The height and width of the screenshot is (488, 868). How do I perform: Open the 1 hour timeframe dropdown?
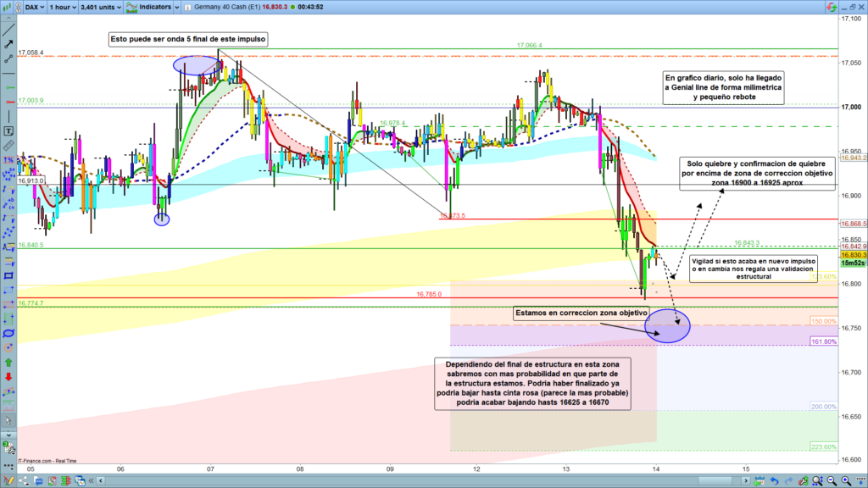point(65,7)
